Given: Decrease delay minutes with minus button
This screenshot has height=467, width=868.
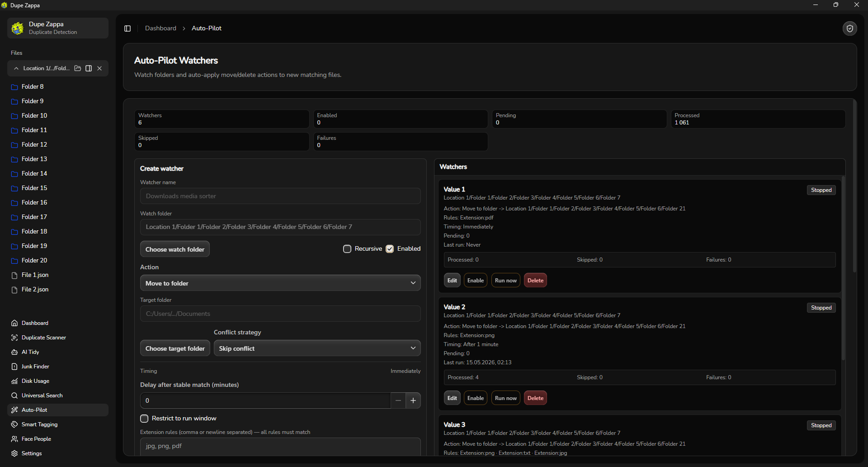Looking at the screenshot, I should tap(398, 400).
